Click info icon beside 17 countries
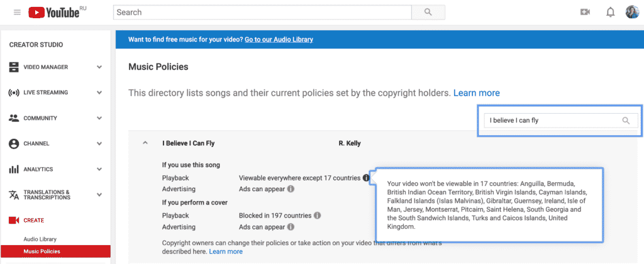Image resolution: width=644 pixels, height=264 pixels. coord(366,178)
